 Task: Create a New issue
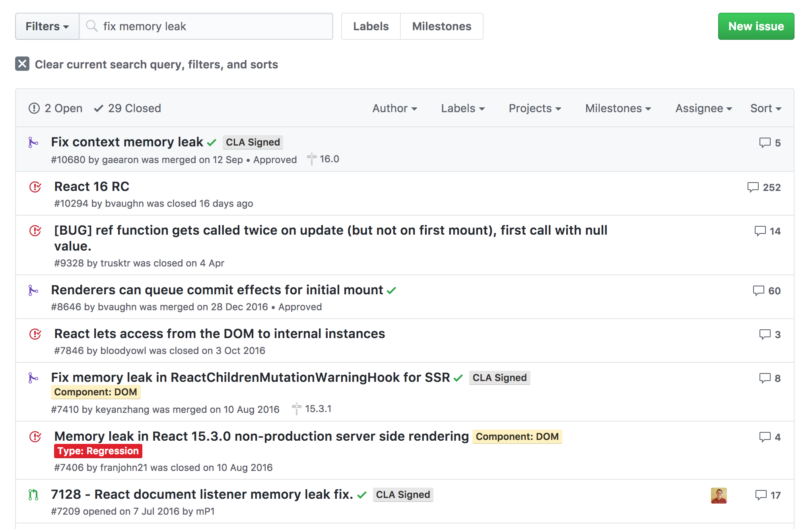coord(756,26)
